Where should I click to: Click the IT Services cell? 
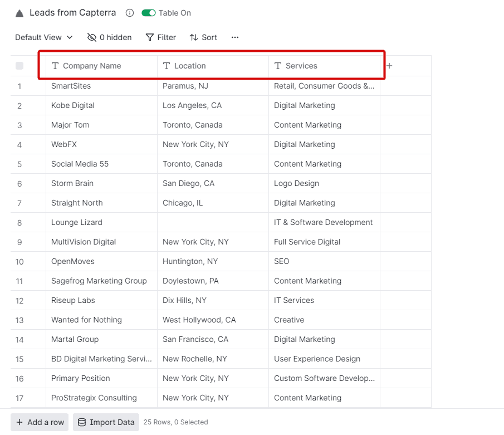point(324,300)
